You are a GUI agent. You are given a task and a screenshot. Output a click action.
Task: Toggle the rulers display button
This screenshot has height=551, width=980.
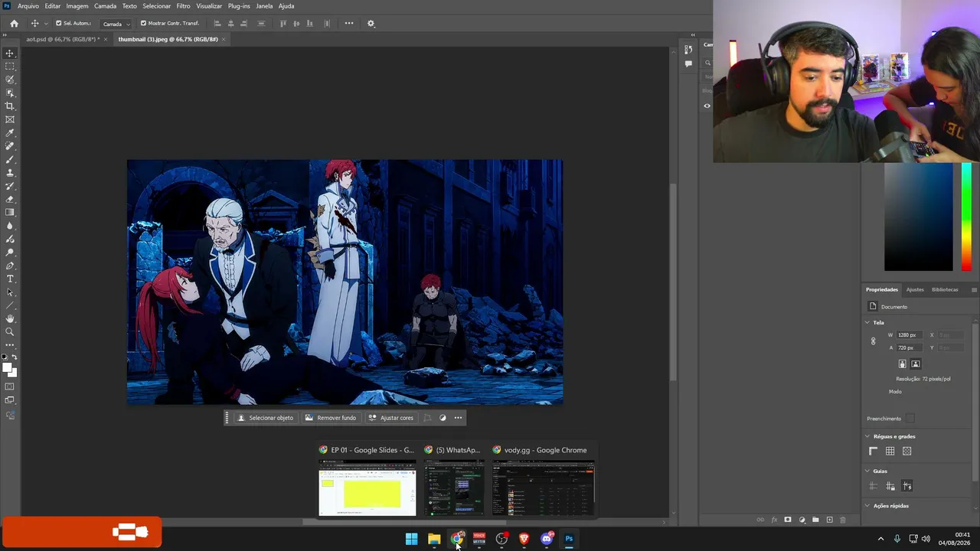pyautogui.click(x=873, y=451)
